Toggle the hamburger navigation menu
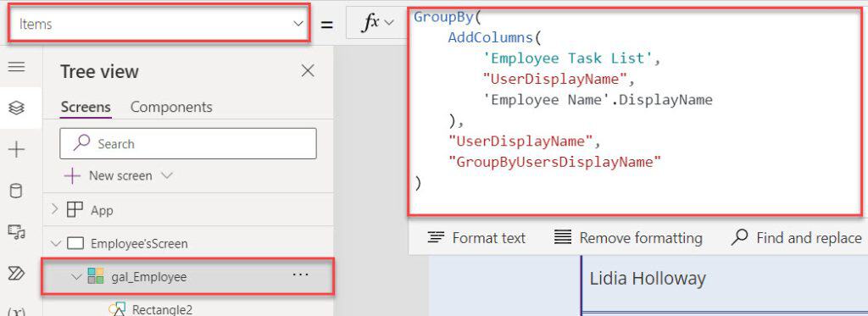The height and width of the screenshot is (316, 868). tap(17, 67)
